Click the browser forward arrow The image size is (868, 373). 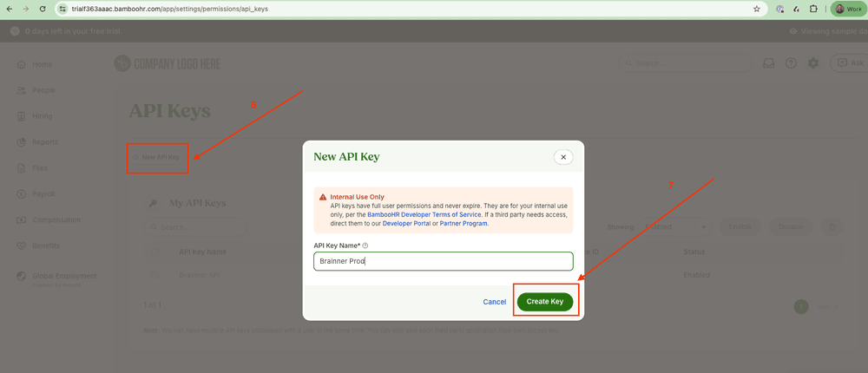click(26, 9)
